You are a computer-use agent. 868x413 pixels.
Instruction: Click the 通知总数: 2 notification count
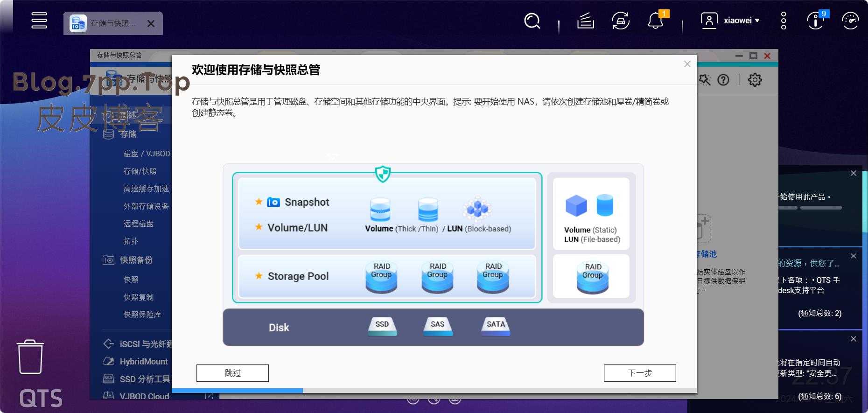pyautogui.click(x=820, y=313)
